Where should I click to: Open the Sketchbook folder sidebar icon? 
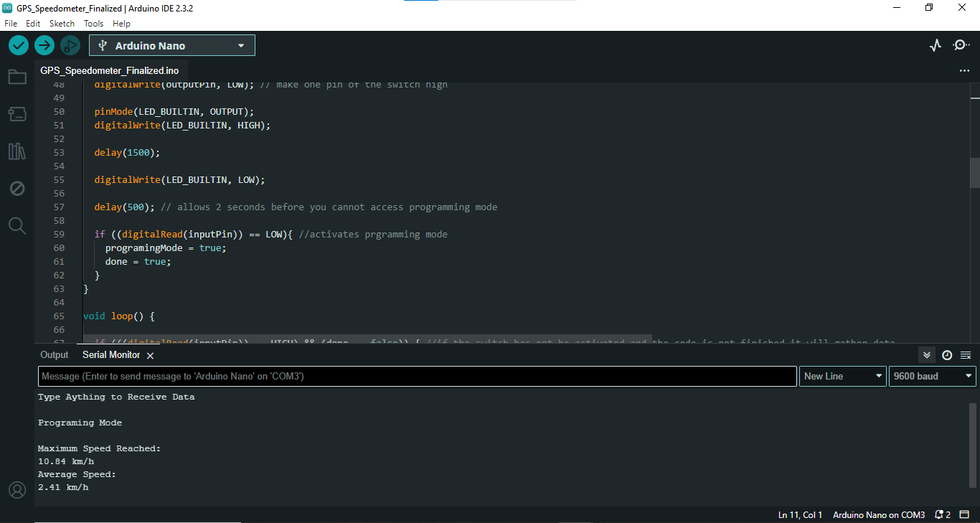[17, 77]
